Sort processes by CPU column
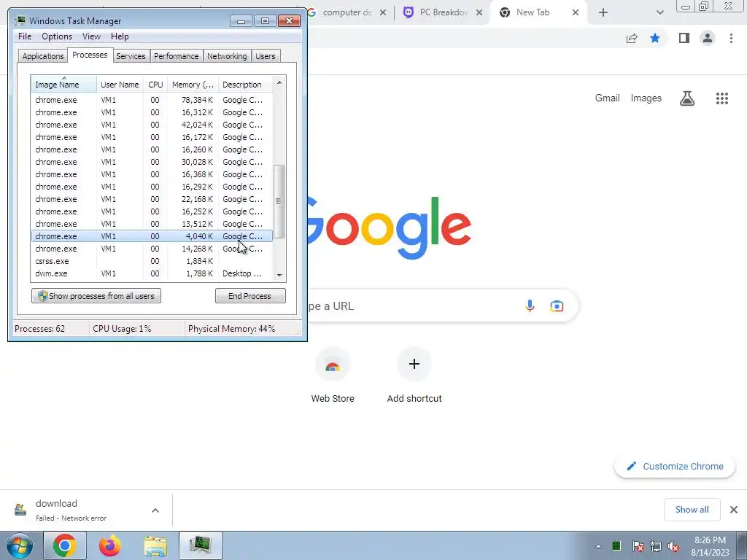This screenshot has height=560, width=747. (x=155, y=85)
